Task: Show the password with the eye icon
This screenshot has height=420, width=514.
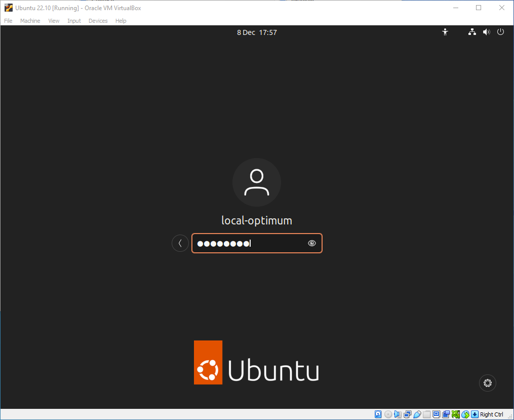Action: [312, 243]
